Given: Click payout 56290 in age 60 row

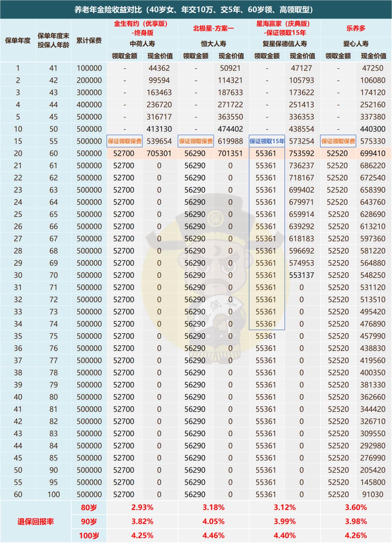Looking at the screenshot, I should 195,153.
